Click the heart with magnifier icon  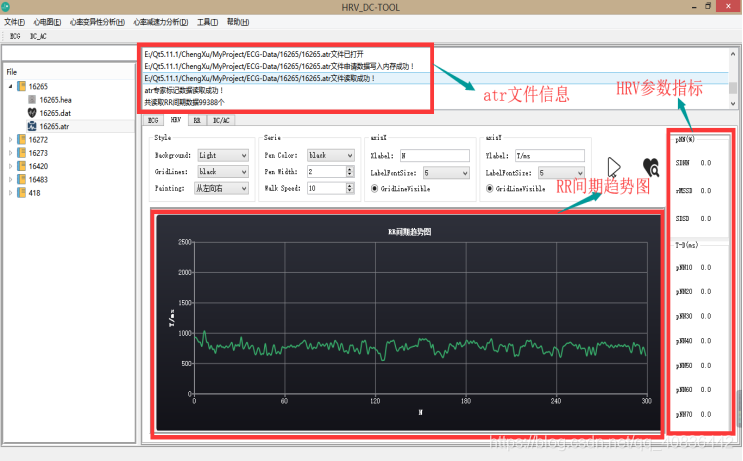[651, 167]
